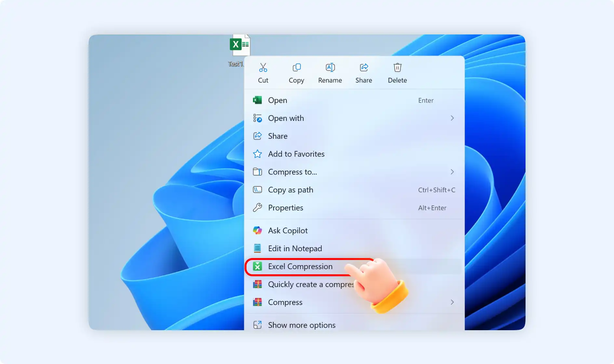Click the green Excel Compression icon
The height and width of the screenshot is (364, 614).
(x=257, y=266)
